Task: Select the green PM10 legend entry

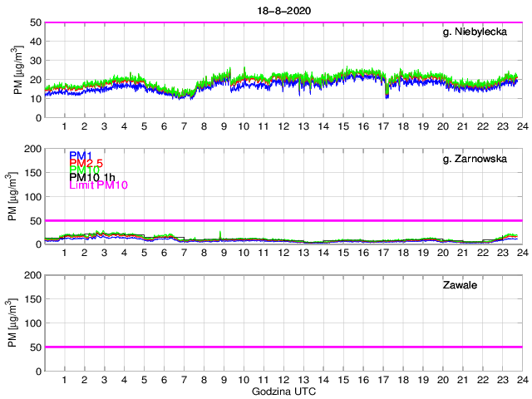Action: click(84, 170)
